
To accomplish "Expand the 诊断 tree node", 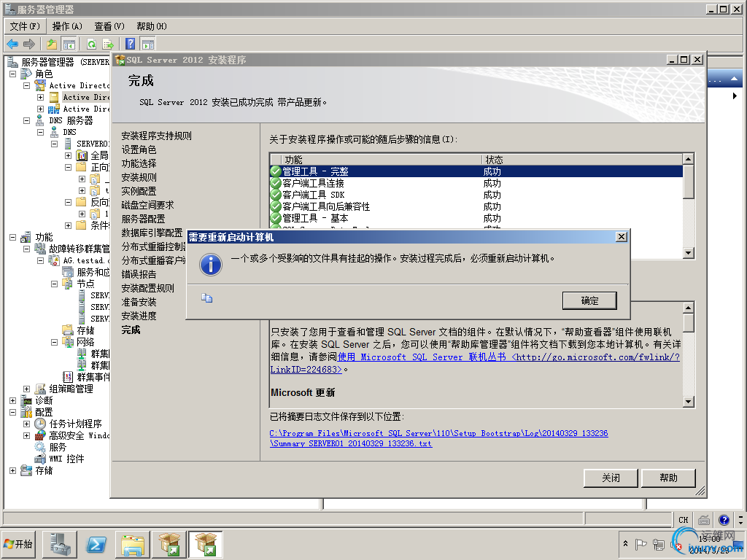I will click(13, 400).
